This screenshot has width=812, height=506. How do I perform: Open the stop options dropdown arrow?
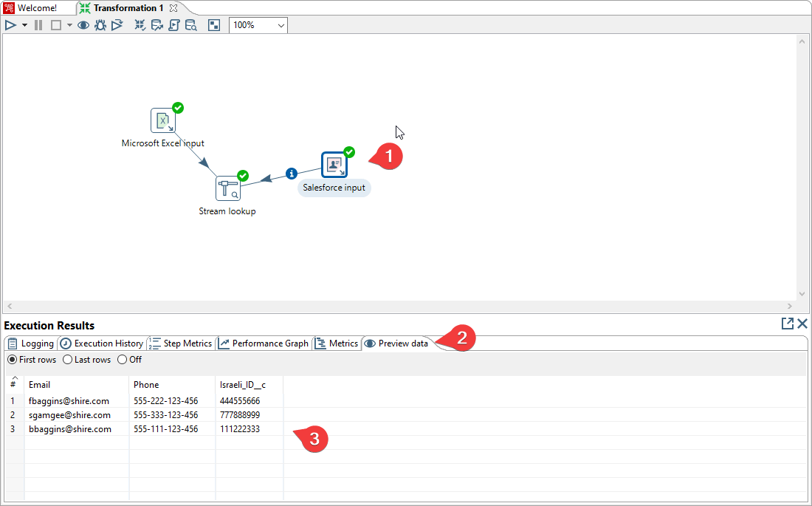pos(68,24)
